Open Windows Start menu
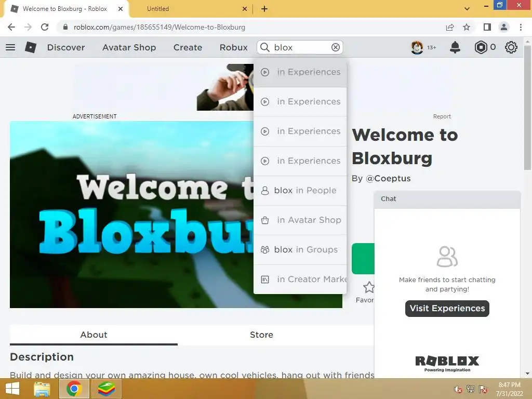 click(x=12, y=389)
